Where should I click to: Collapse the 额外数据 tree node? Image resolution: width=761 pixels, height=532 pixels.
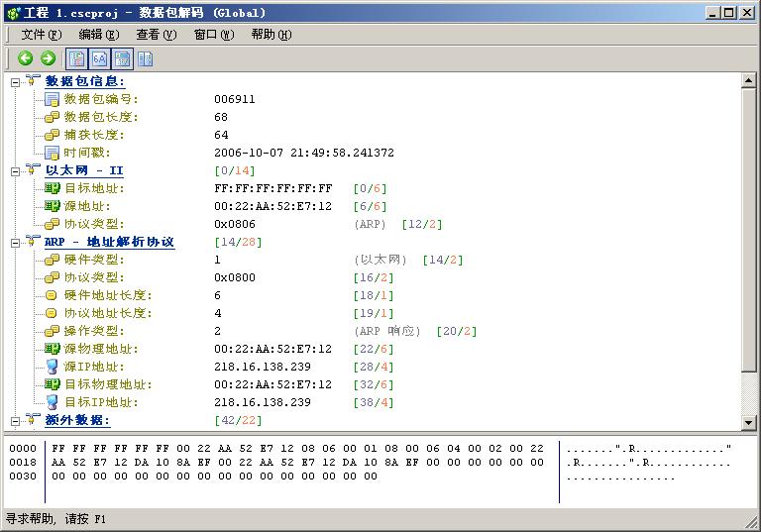pos(16,421)
